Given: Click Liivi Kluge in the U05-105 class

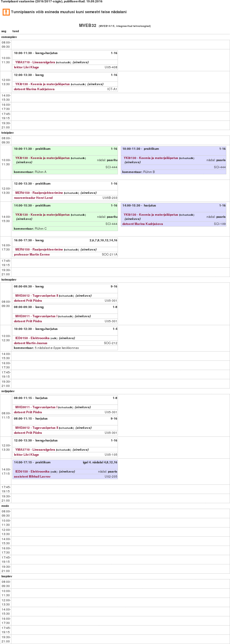Looking at the screenshot, I should 26,455.
